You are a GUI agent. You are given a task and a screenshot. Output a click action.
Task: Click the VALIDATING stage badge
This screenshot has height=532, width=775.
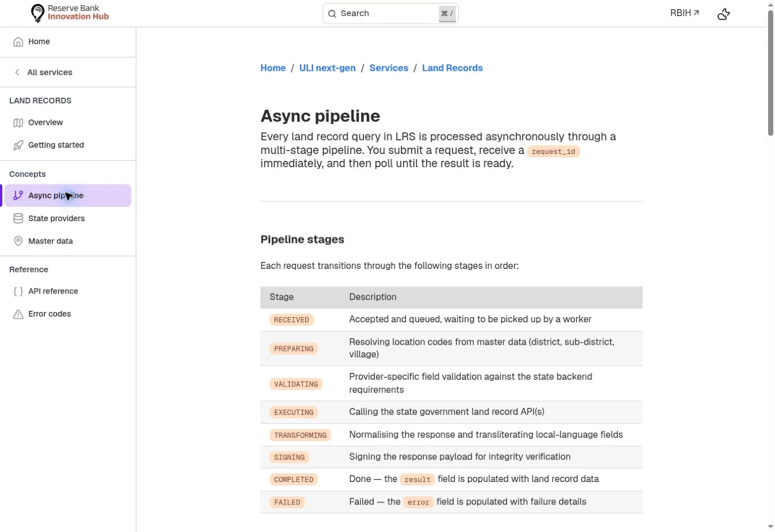coord(296,384)
